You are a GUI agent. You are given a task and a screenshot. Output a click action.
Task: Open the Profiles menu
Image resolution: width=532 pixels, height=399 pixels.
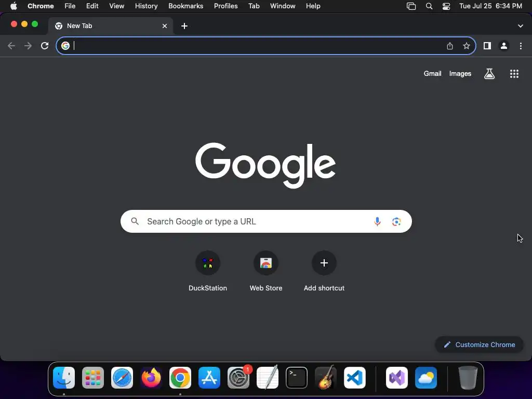point(225,6)
